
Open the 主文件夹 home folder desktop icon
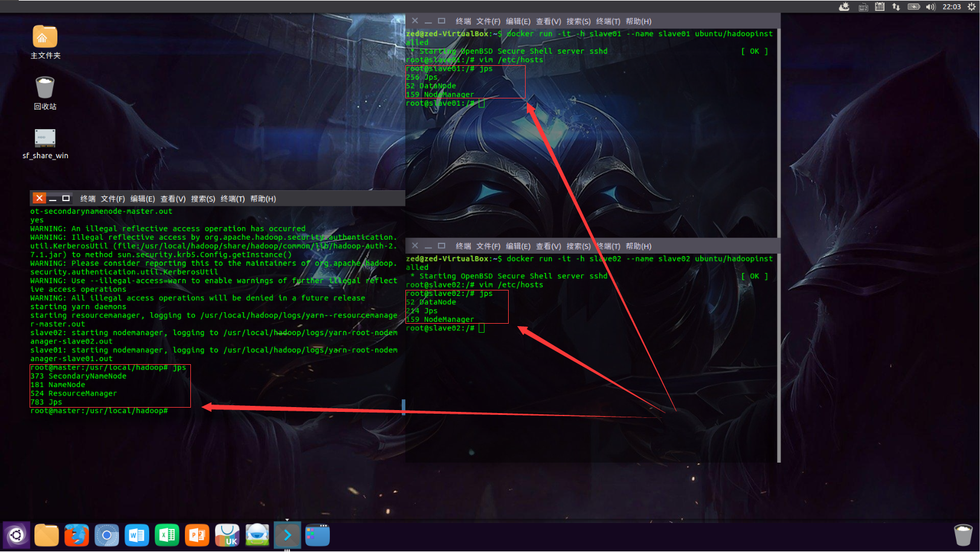tap(45, 42)
